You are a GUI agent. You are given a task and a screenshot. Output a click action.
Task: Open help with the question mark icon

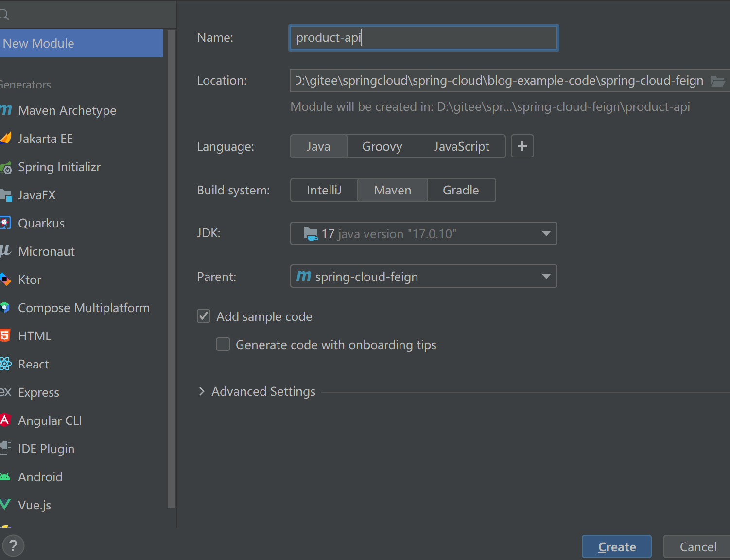click(13, 545)
